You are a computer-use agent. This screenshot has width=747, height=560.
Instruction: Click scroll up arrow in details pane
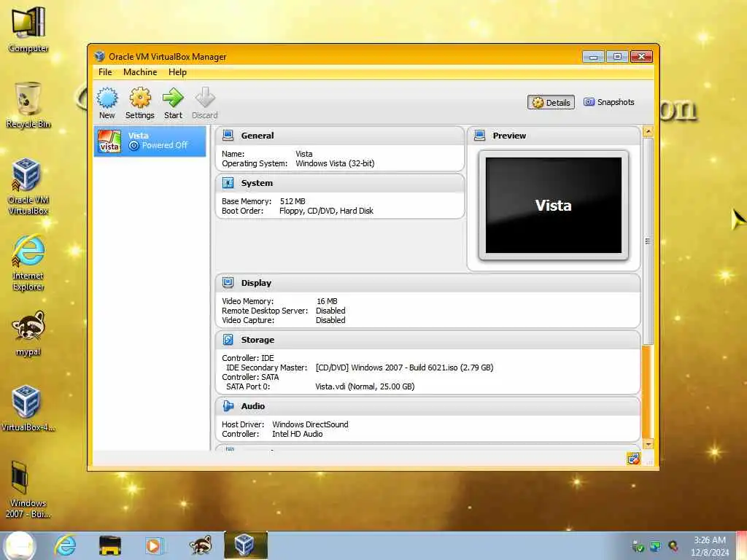[648, 131]
